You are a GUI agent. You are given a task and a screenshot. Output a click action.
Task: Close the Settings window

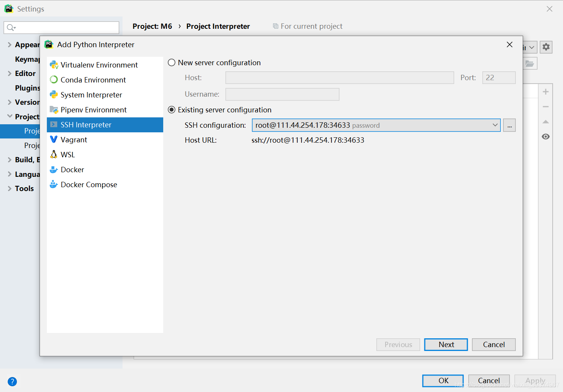(x=550, y=9)
